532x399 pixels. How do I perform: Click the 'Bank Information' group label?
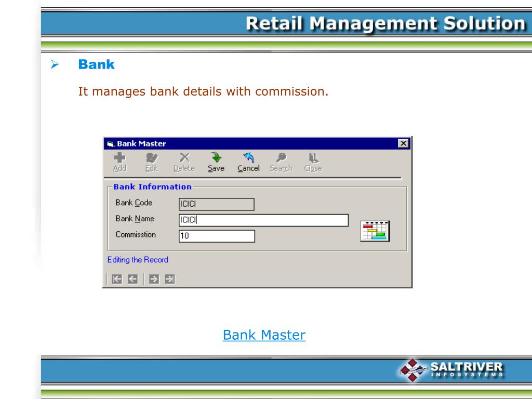(152, 187)
